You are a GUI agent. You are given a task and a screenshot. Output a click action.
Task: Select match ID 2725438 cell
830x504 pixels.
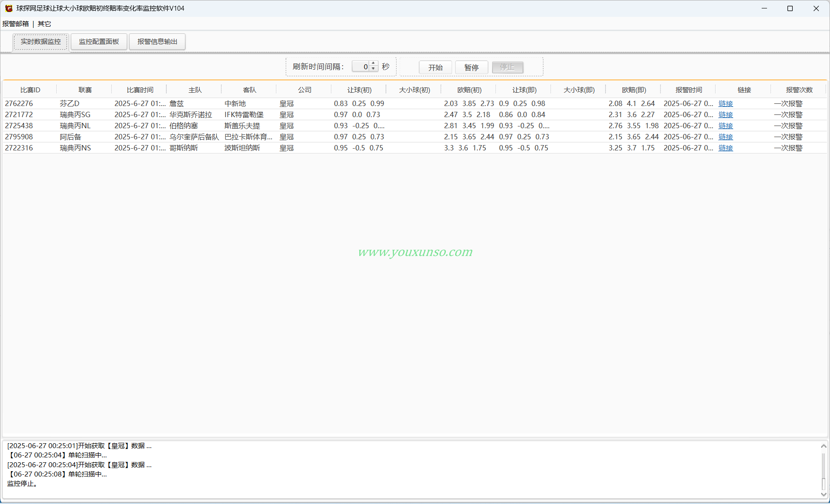click(19, 126)
